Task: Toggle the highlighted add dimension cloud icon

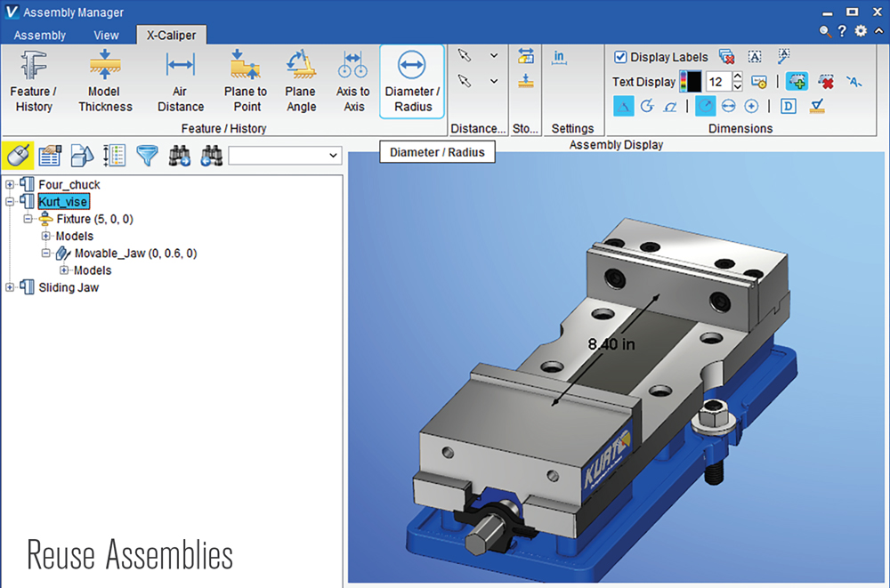Action: click(x=797, y=82)
